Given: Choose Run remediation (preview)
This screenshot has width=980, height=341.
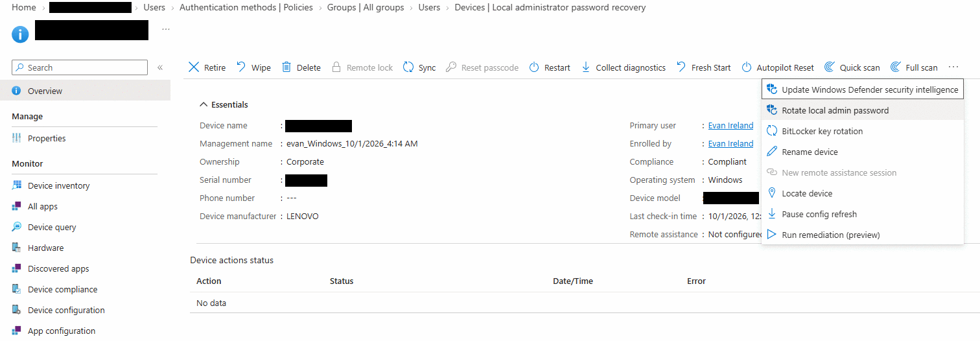Looking at the screenshot, I should click(x=863, y=235).
